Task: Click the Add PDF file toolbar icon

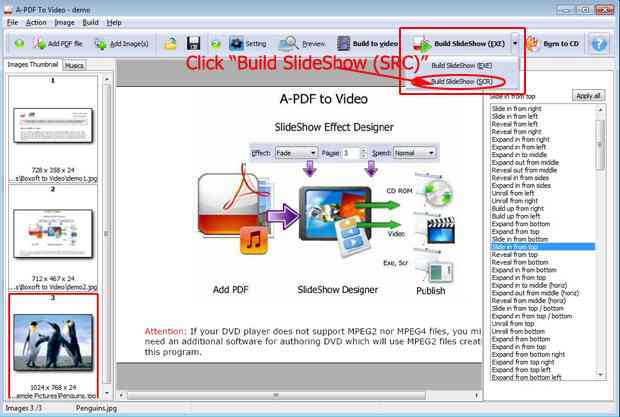Action: tap(40, 43)
